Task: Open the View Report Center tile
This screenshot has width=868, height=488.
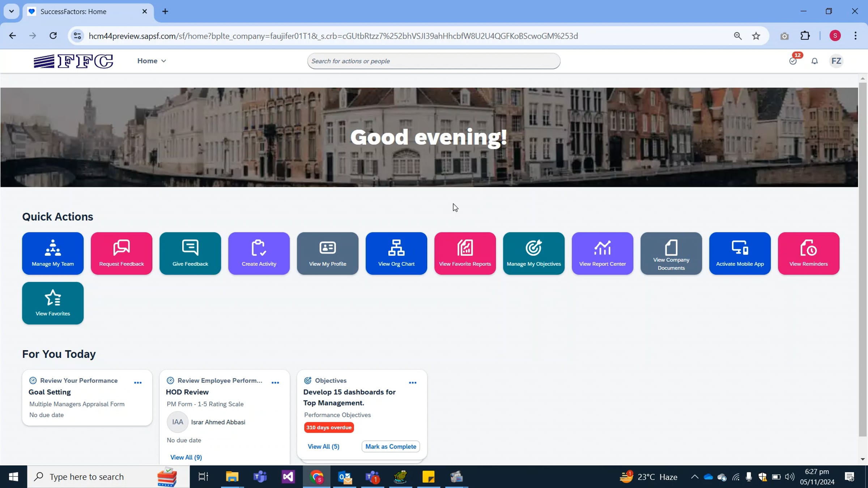Action: [x=602, y=253]
